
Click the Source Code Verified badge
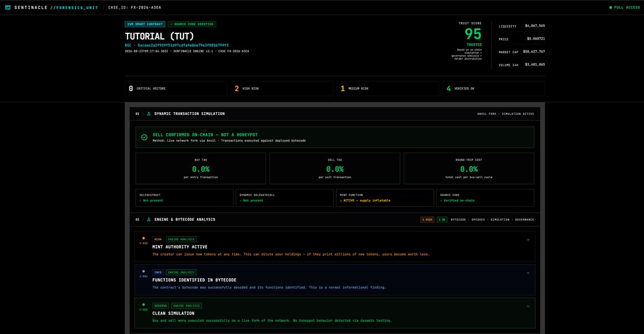coord(192,24)
